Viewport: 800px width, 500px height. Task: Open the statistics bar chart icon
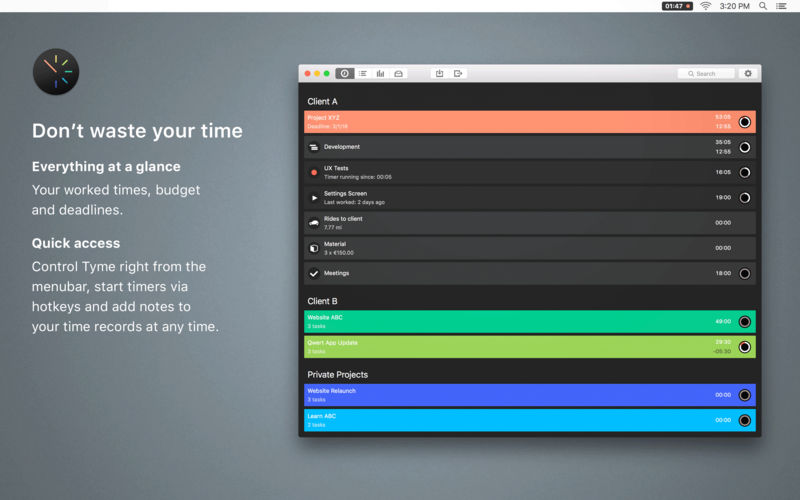[x=381, y=73]
